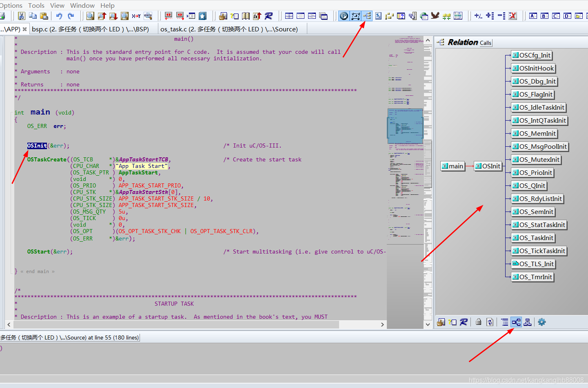Image resolution: width=588 pixels, height=388 pixels.
Task: Open the Tools menu
Action: click(36, 5)
